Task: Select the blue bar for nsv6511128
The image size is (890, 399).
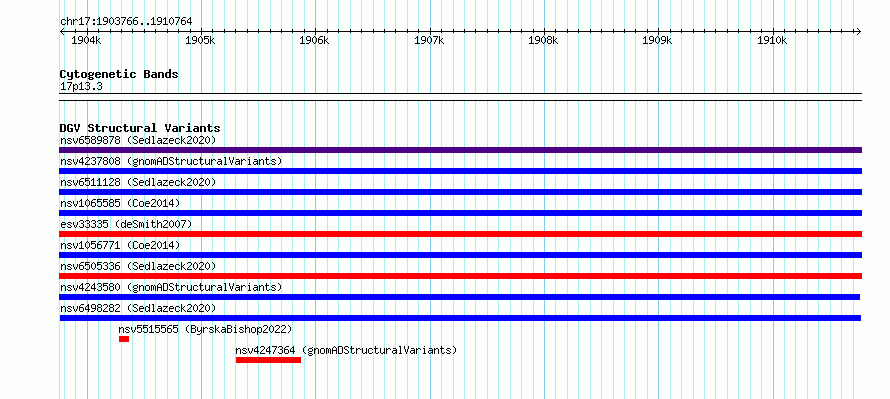Action: [x=460, y=192]
